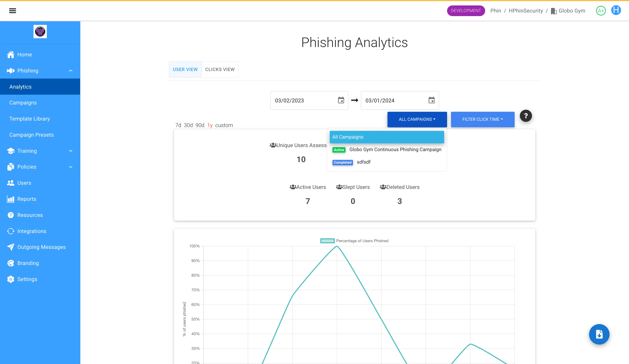Click the Deleted Users count 3
The image size is (629, 364).
[x=400, y=201]
